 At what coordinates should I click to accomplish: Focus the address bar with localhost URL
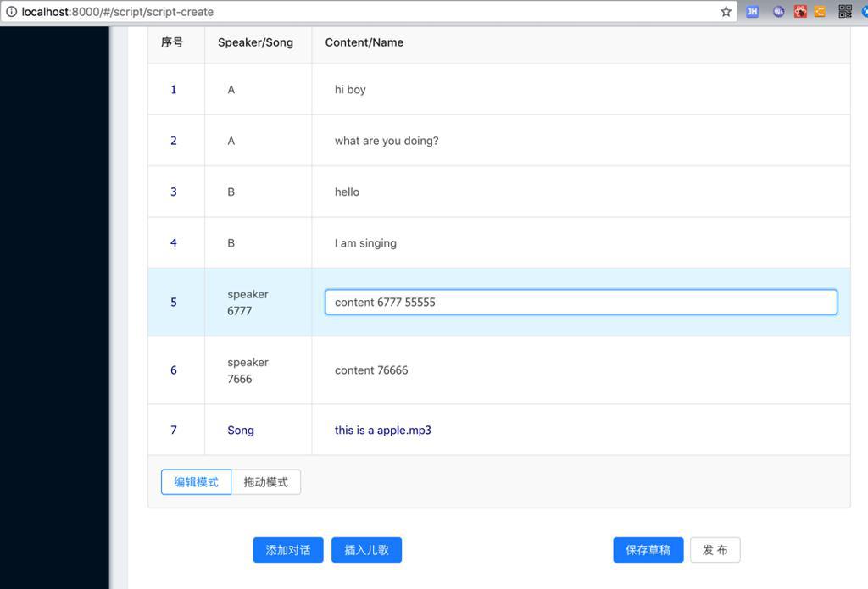pos(368,12)
